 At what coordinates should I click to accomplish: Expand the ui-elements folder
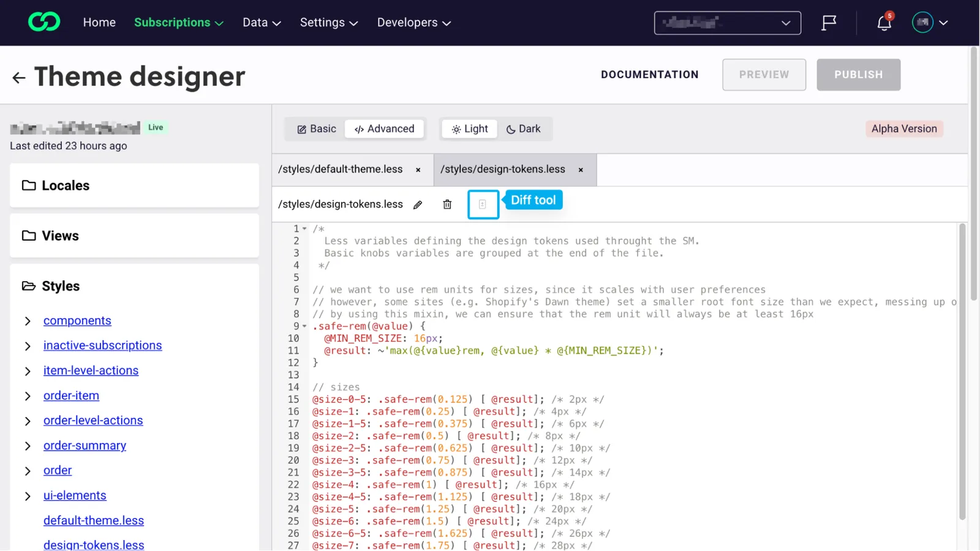[28, 496]
